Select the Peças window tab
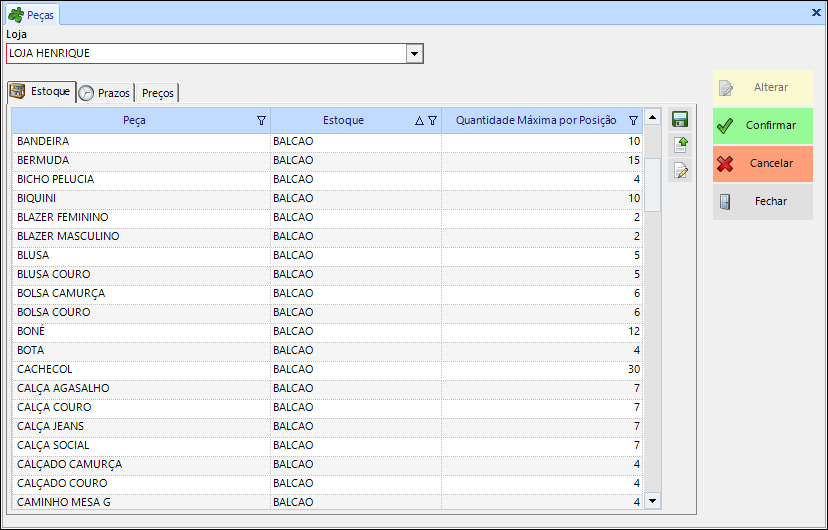 pos(32,15)
